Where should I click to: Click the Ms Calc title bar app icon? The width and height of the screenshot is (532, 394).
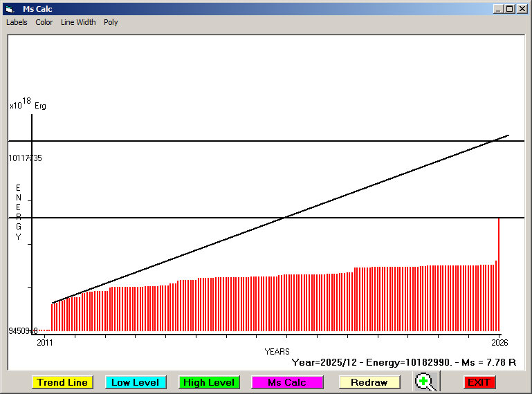[10, 9]
